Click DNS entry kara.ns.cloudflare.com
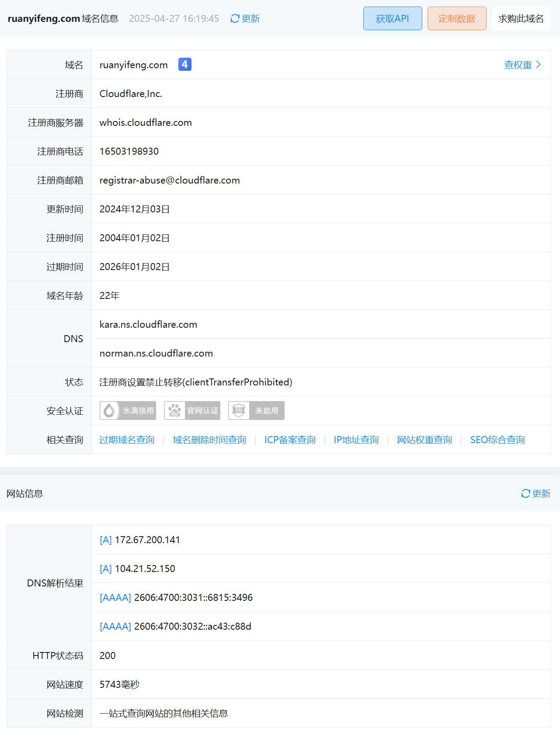The height and width of the screenshot is (735, 560). click(x=148, y=324)
